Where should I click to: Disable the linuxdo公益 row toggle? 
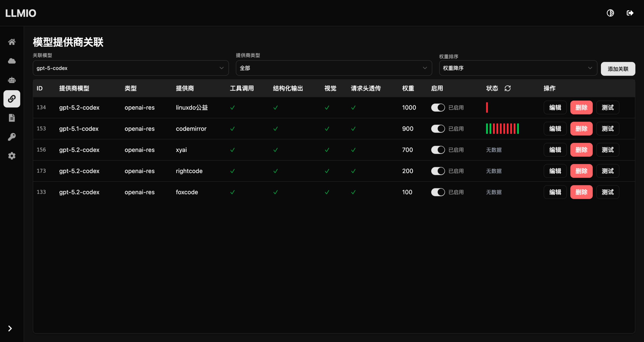pos(438,108)
